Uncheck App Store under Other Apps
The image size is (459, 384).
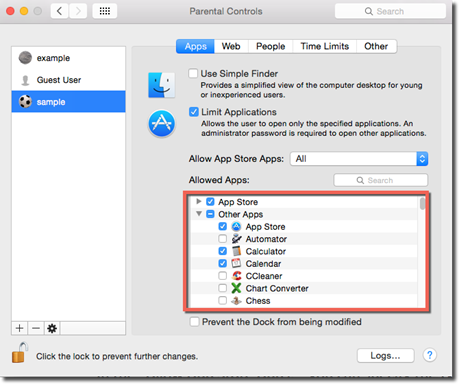(x=223, y=227)
